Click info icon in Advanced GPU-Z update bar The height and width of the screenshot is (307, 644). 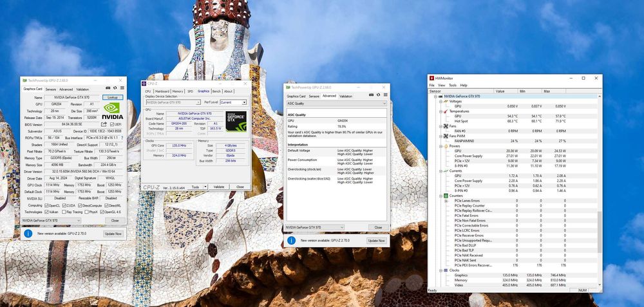coord(291,241)
